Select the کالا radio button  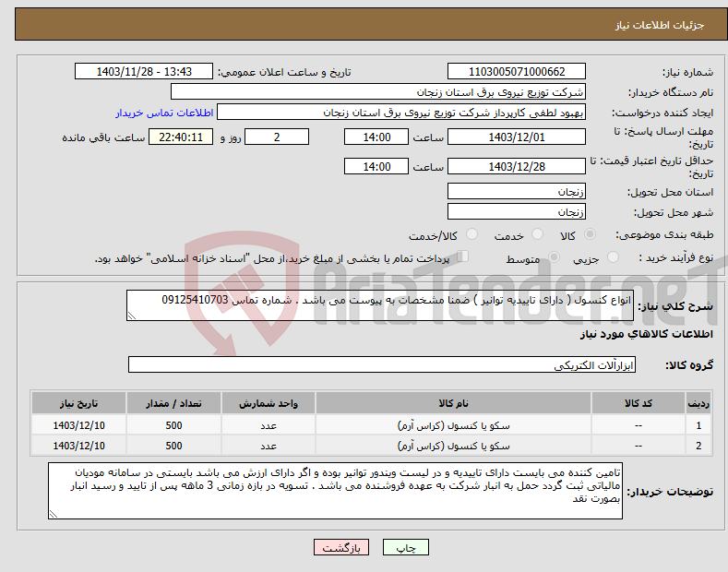(x=590, y=234)
